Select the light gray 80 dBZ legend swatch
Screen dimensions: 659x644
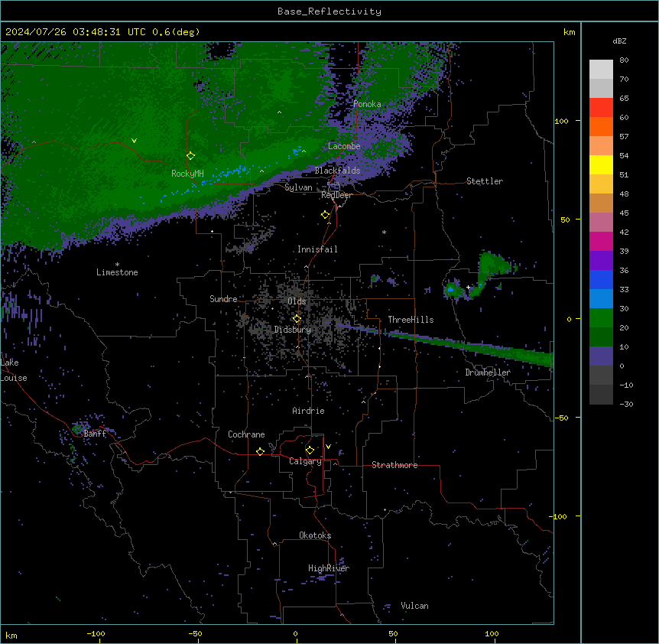(x=601, y=70)
